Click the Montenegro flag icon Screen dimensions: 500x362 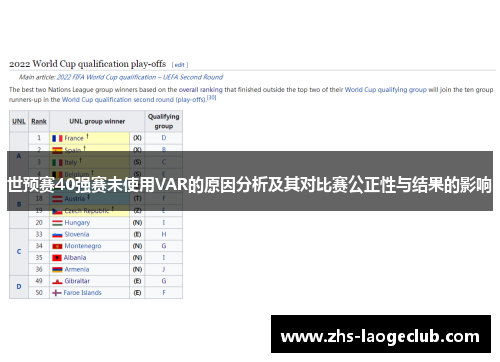[x=57, y=246]
